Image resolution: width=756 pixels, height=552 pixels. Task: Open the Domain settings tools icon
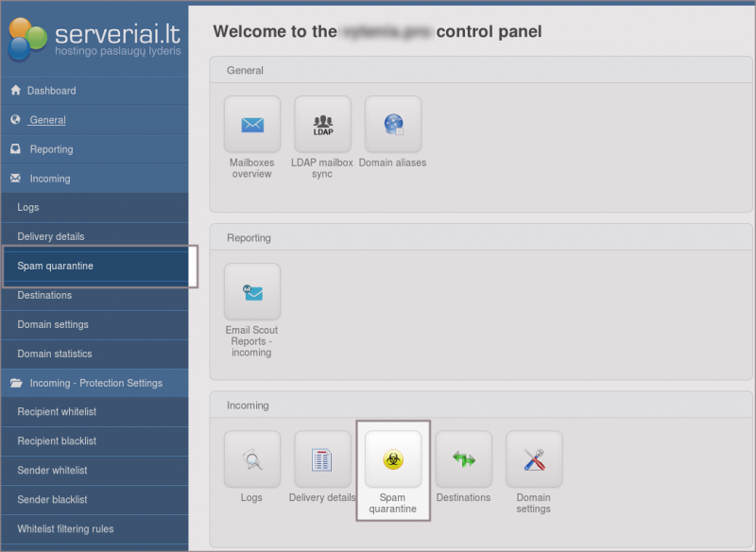534,459
